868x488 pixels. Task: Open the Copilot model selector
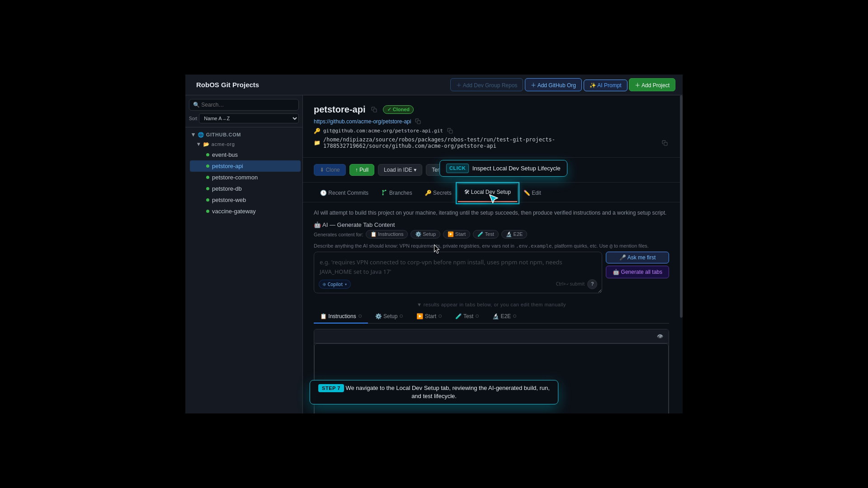tap(335, 284)
